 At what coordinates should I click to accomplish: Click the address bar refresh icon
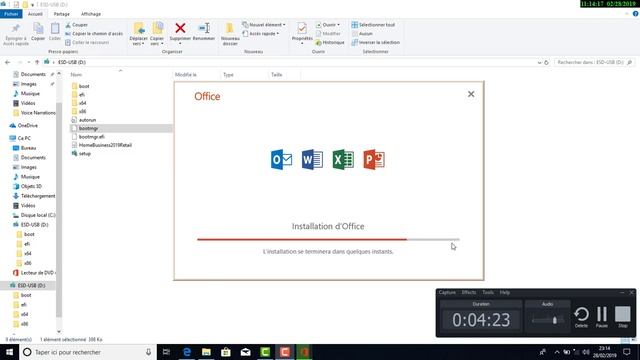[x=546, y=62]
